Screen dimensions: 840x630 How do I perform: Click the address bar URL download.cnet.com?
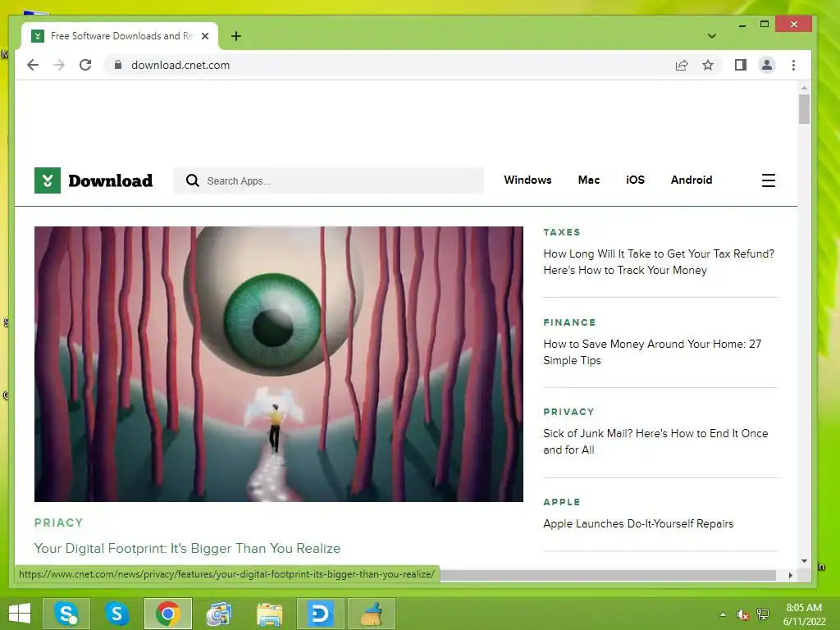(180, 65)
